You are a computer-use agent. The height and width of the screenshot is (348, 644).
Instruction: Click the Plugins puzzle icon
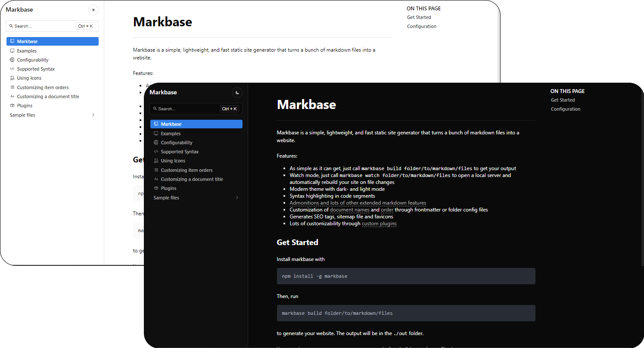(156, 188)
